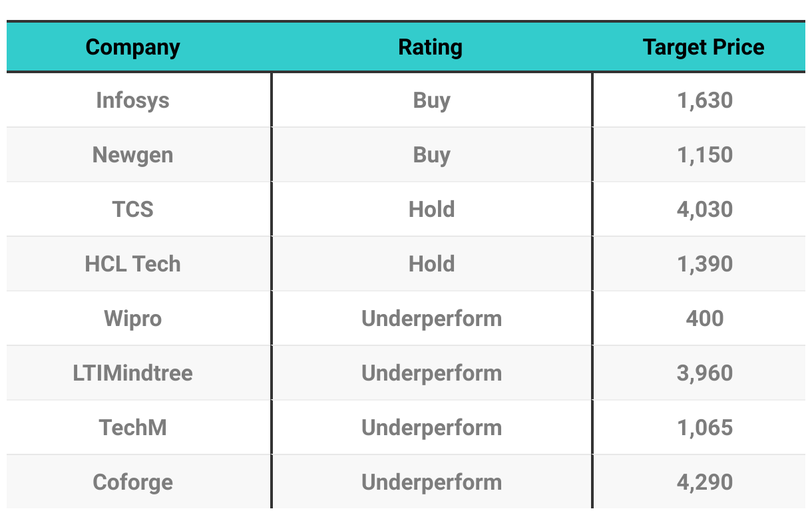Click the Wipro company cell
The height and width of the screenshot is (515, 812).
pyautogui.click(x=133, y=319)
